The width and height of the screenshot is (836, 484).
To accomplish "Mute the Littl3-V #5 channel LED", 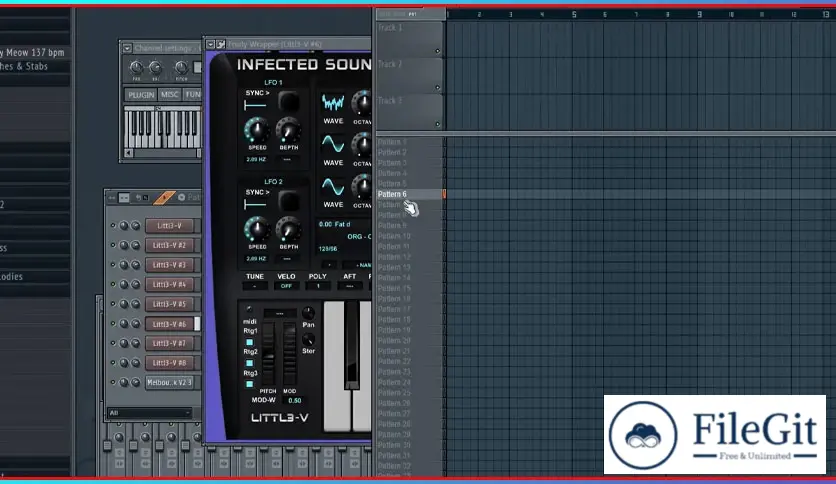I will point(113,304).
